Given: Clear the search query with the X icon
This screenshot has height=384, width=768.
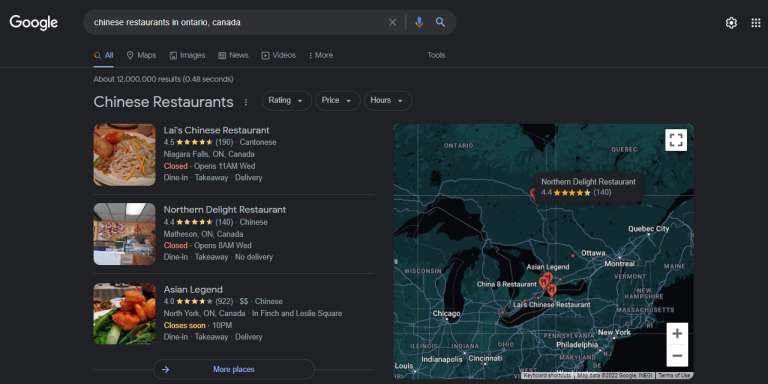Looking at the screenshot, I should pos(392,23).
